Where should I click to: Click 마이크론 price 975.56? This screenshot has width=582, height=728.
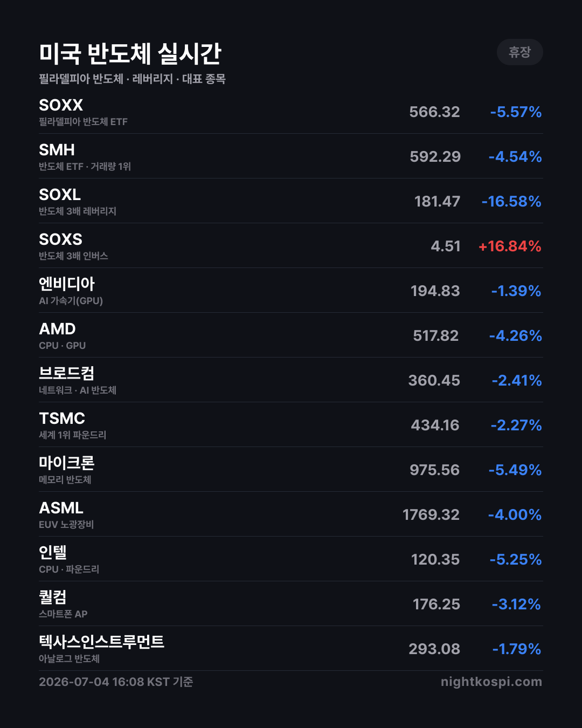click(x=434, y=470)
